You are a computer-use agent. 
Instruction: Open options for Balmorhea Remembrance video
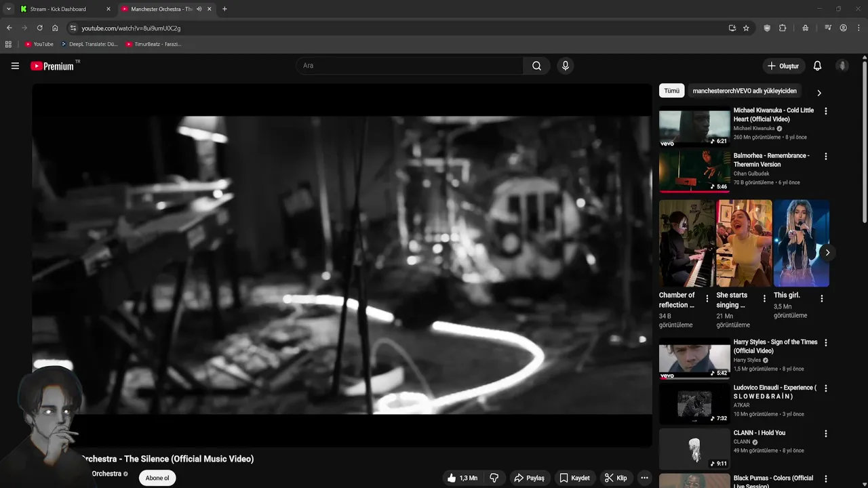click(x=825, y=157)
